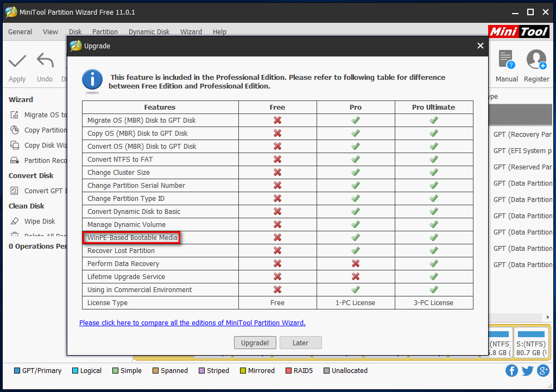Viewport: 556px width, 392px height.
Task: Open MiniTool Twitter page icon
Action: [527, 371]
